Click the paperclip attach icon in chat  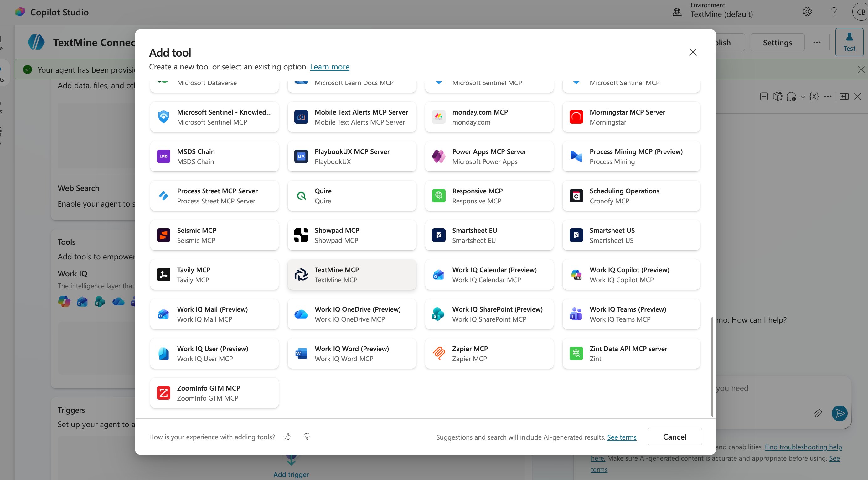(818, 413)
